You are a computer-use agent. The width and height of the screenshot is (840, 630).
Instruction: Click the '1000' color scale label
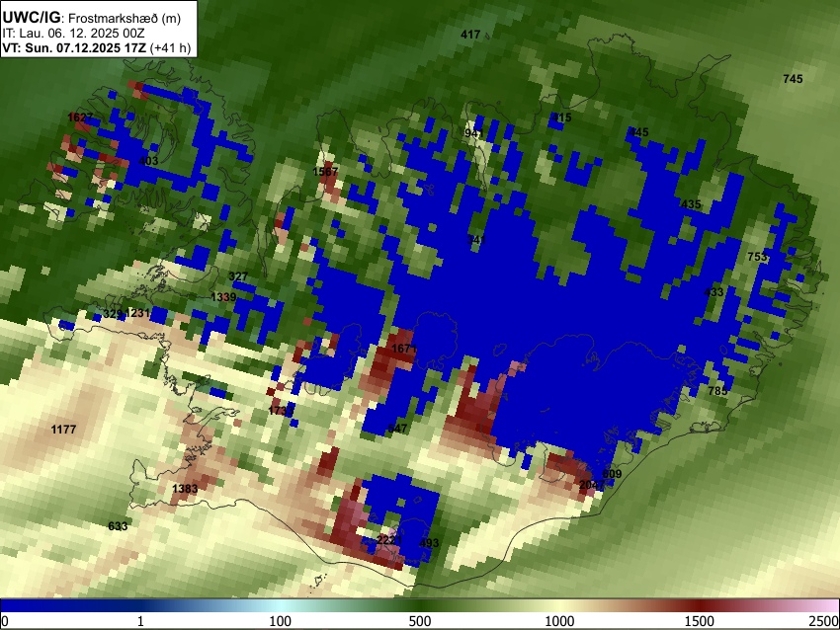point(559,621)
